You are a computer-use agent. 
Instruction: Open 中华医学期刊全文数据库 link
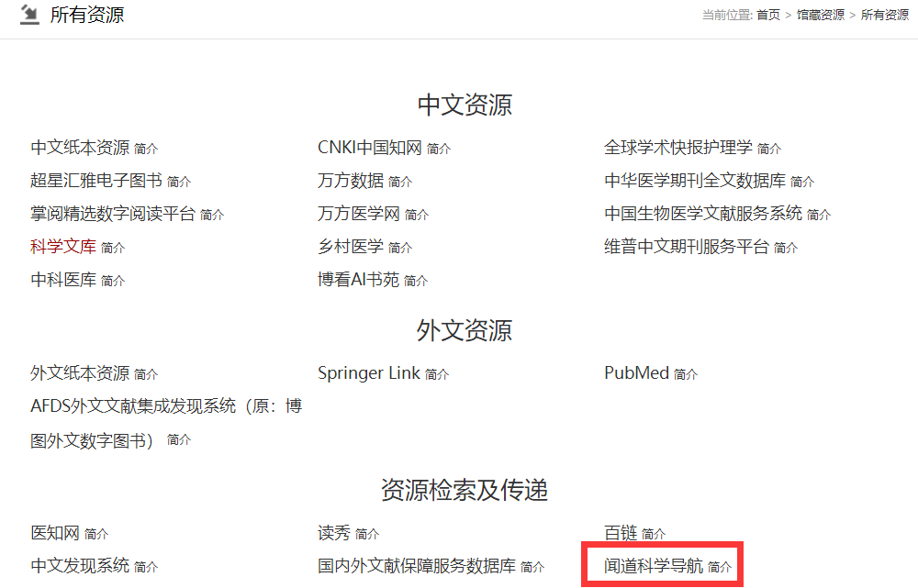pyautogui.click(x=694, y=181)
